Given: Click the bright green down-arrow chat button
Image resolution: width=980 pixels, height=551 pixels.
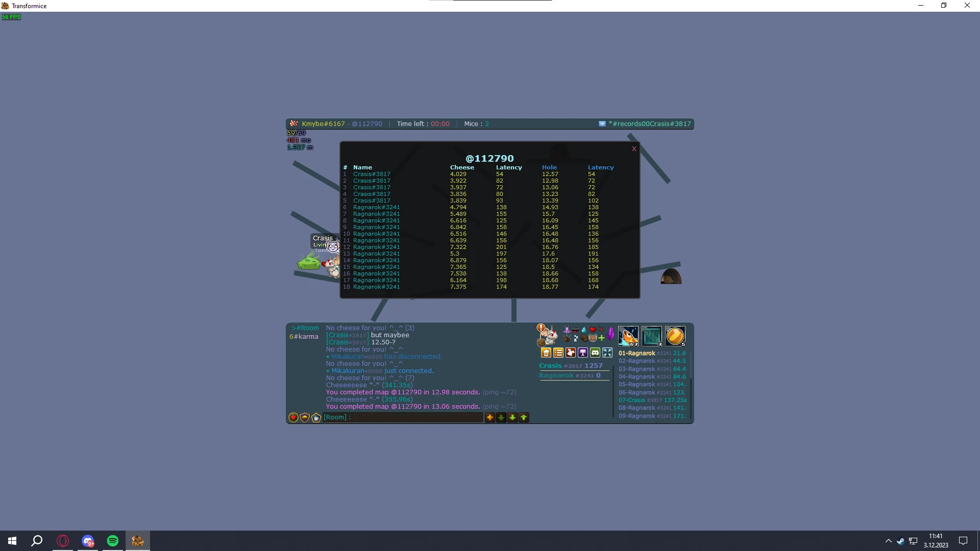Looking at the screenshot, I should pos(512,417).
